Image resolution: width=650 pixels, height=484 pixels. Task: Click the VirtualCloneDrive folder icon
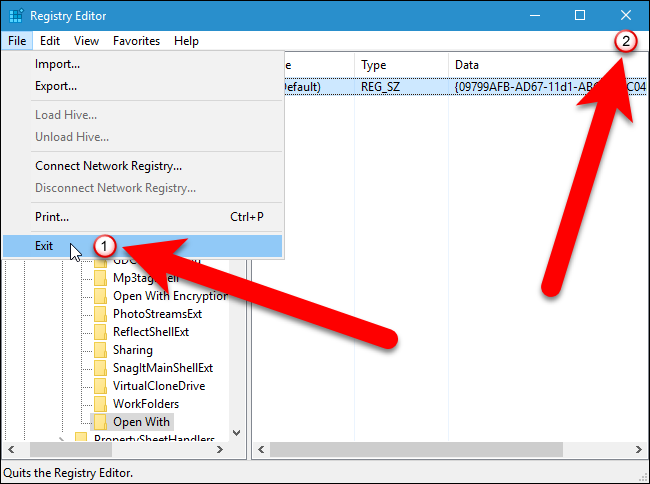point(100,386)
